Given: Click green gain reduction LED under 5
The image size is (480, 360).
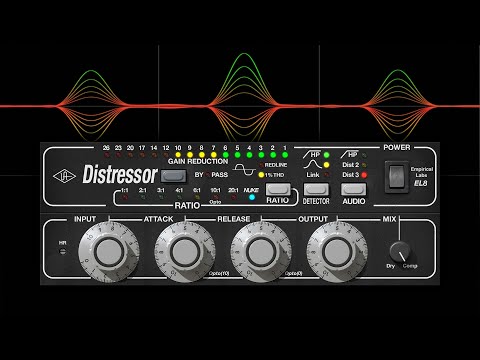Looking at the screenshot, I should (x=237, y=155).
